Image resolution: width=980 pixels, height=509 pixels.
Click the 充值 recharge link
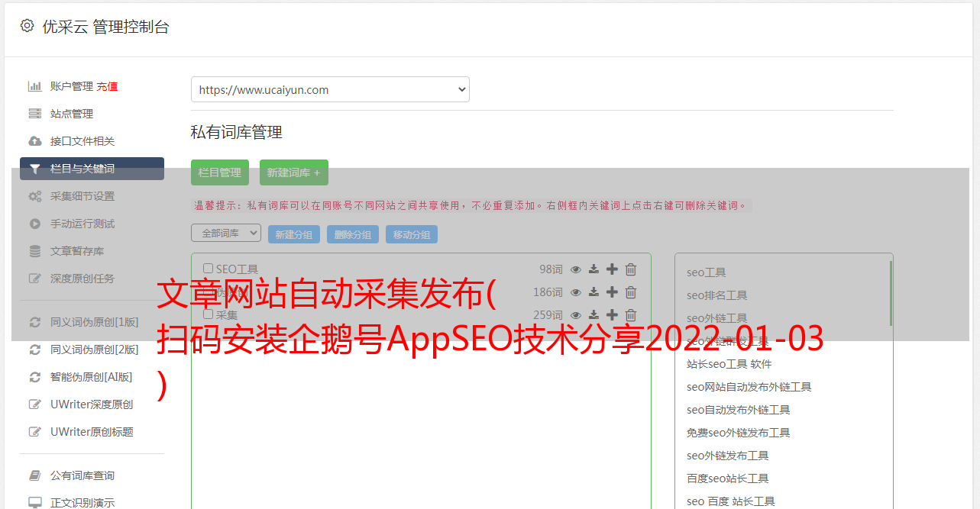pos(107,86)
